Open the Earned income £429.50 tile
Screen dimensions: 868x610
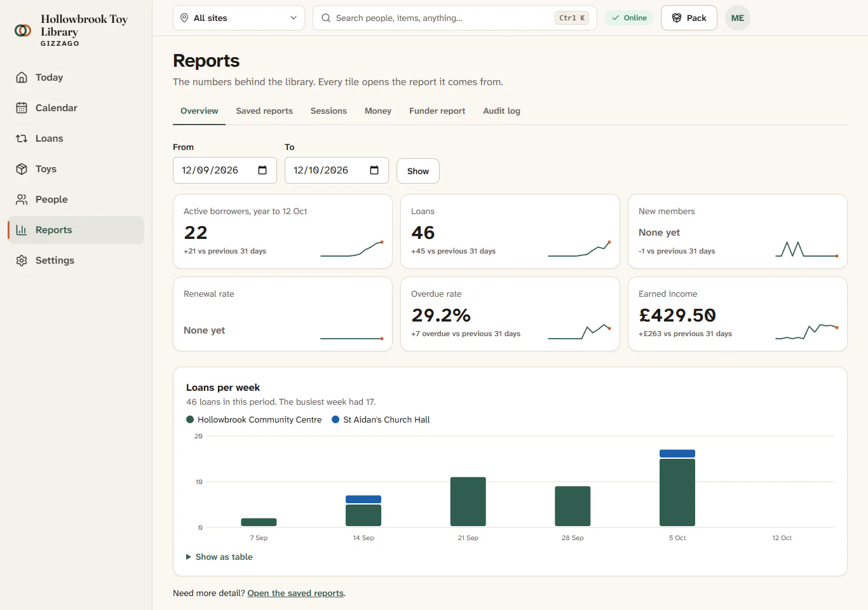[738, 314]
